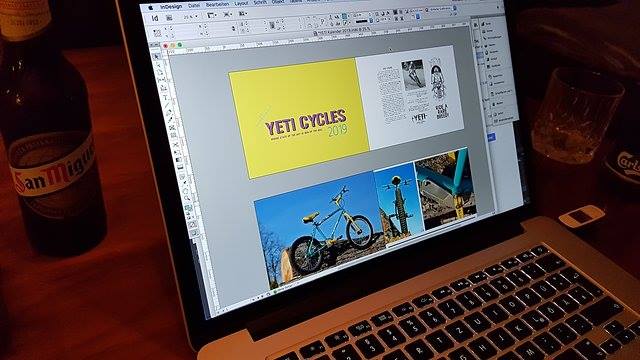640x360 pixels.
Task: Open the Apple menu
Action: tap(150, 7)
